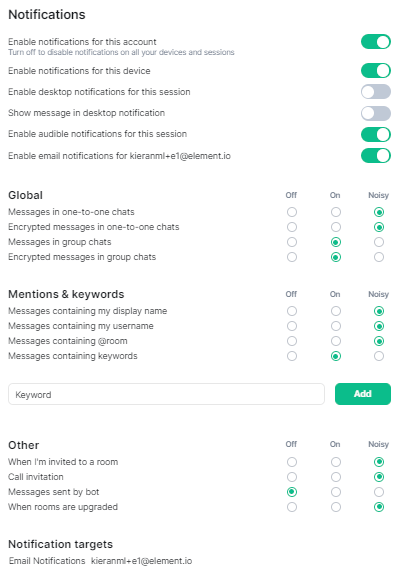The width and height of the screenshot is (404, 580).
Task: Set bot messages to Noisy
Action: tap(379, 492)
